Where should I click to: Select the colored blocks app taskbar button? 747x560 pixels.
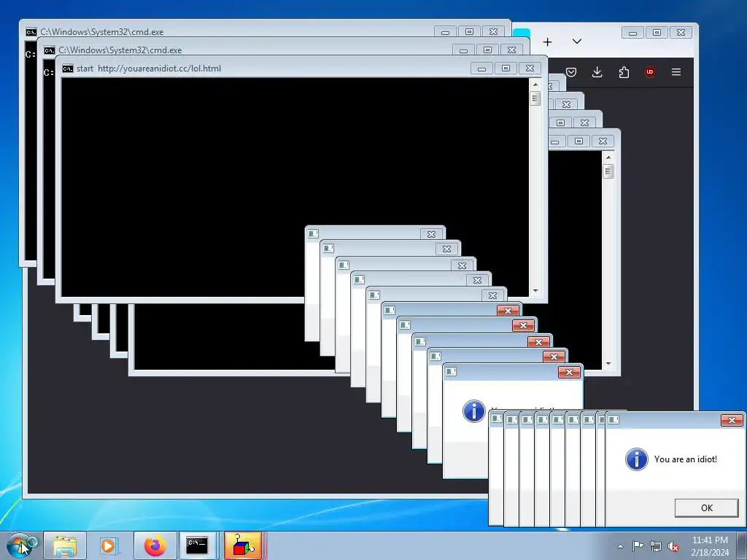(242, 545)
